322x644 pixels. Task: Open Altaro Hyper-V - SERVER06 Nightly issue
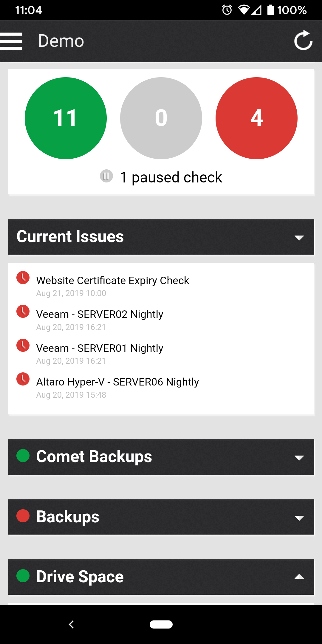click(117, 382)
